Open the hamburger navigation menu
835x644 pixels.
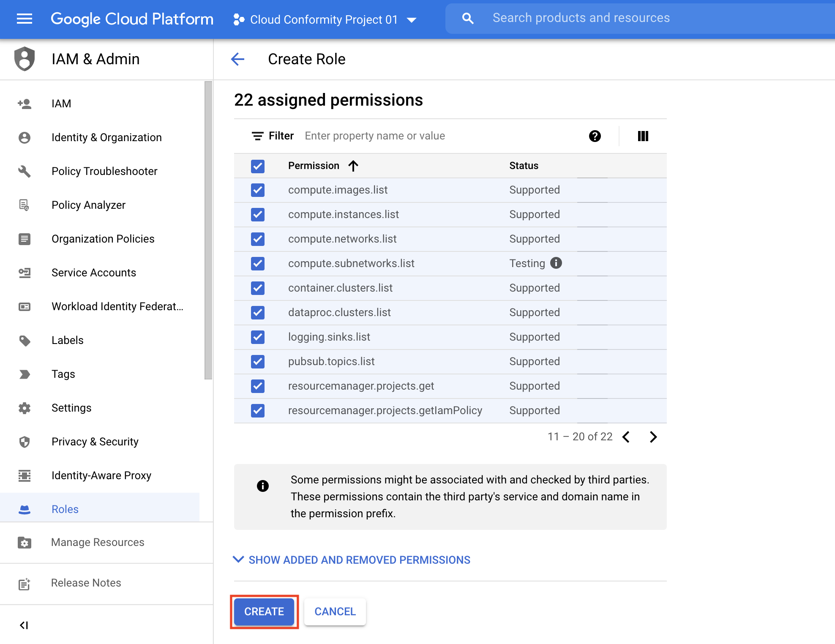[25, 19]
